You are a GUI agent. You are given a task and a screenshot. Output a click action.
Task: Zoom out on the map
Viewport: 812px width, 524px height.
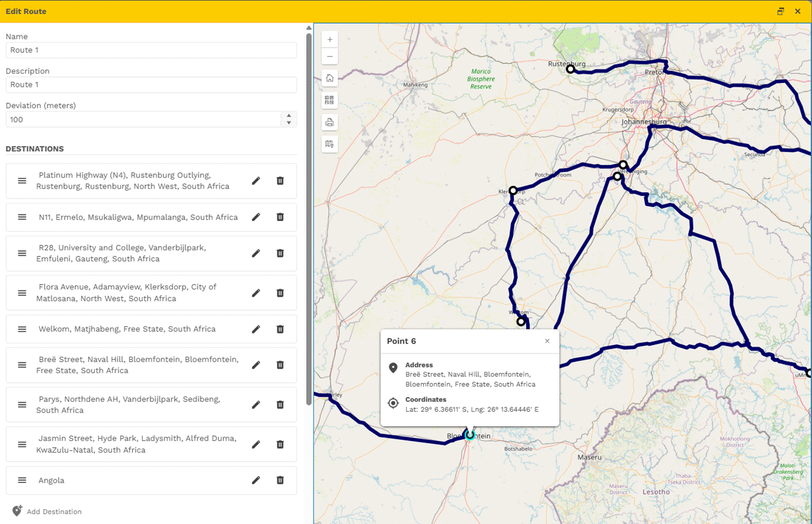click(330, 56)
